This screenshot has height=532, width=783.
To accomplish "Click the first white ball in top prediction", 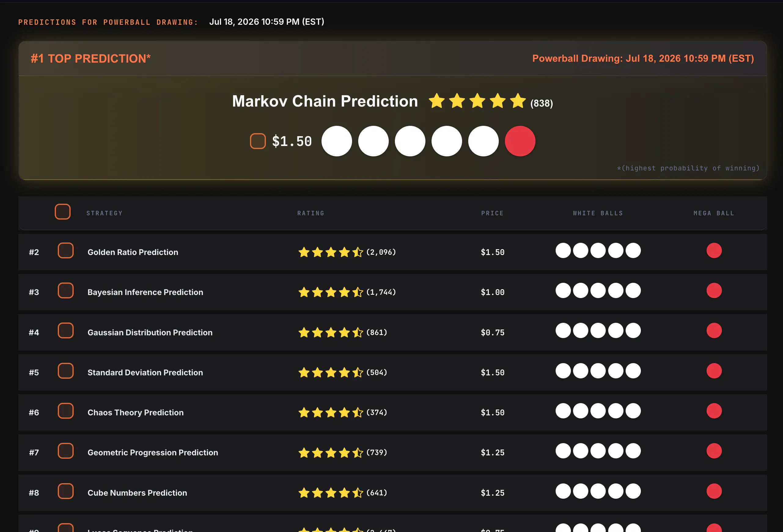I will click(x=336, y=141).
